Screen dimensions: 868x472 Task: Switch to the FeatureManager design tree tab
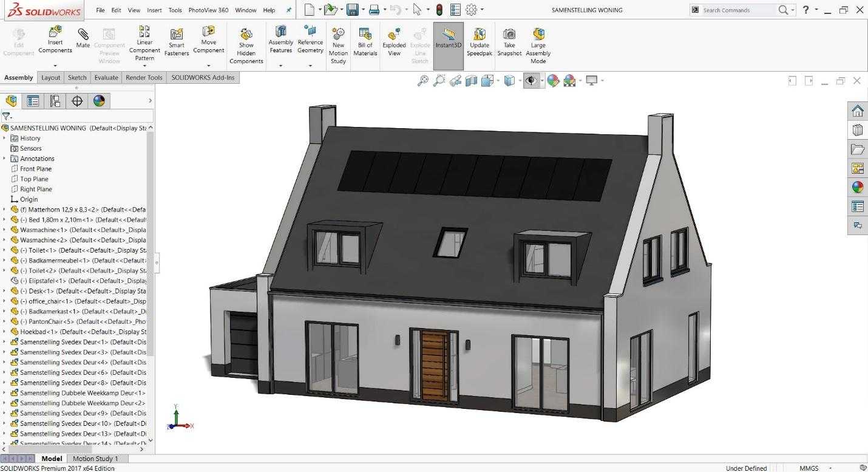12,101
